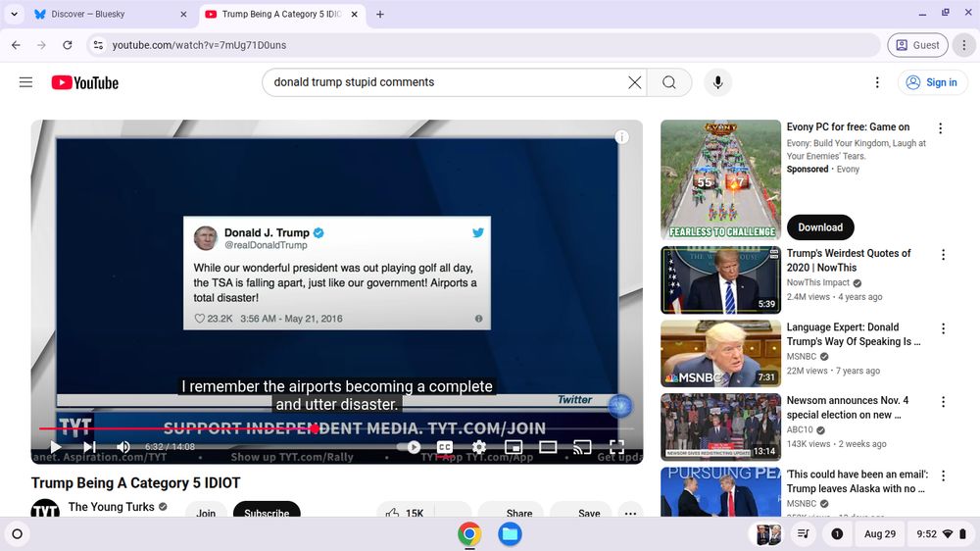
Task: Open options for Language Expert video
Action: tap(943, 328)
